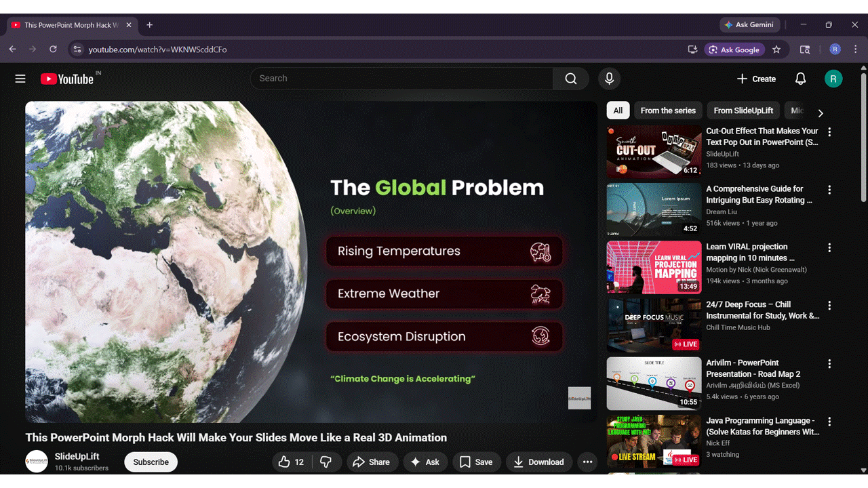Open title 'Learn VIRAL projection mapping in 10 minutes'

(750, 252)
